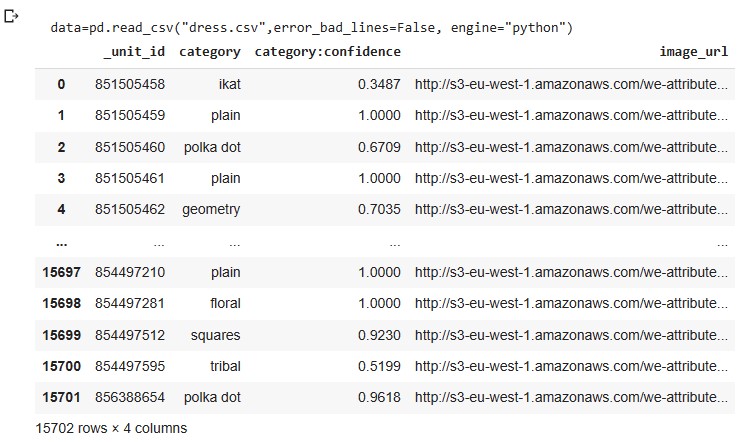The image size is (746, 442).
Task: Open the image URL in row 15698
Action: [x=571, y=303]
